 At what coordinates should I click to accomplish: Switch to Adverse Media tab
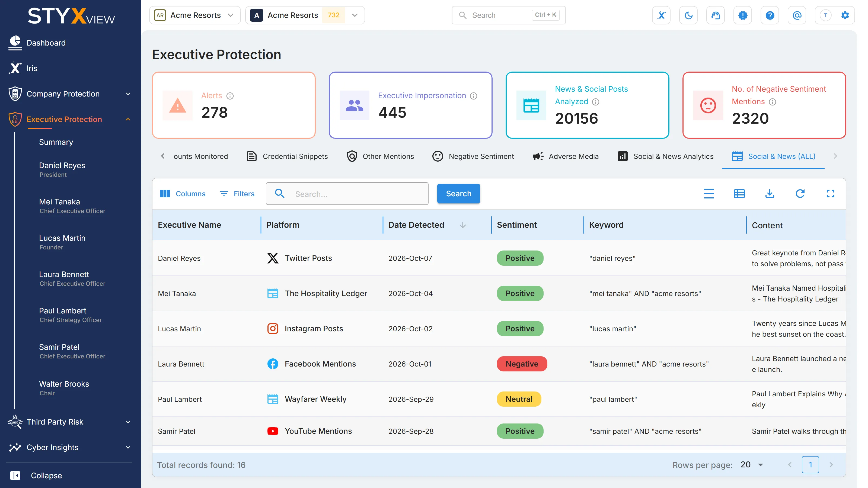point(566,156)
